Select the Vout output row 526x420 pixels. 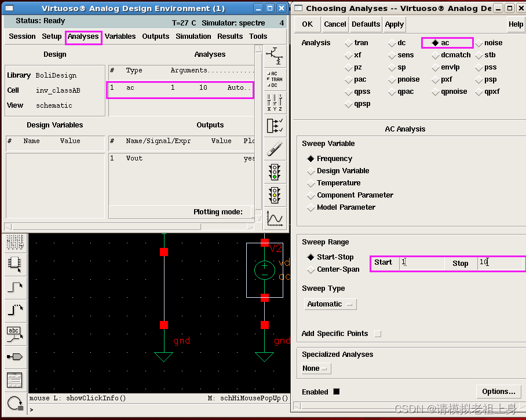pyautogui.click(x=181, y=158)
